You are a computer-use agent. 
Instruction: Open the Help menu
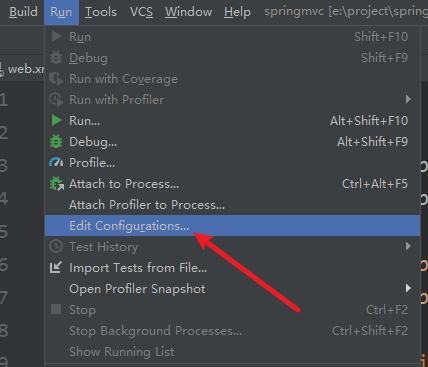237,12
